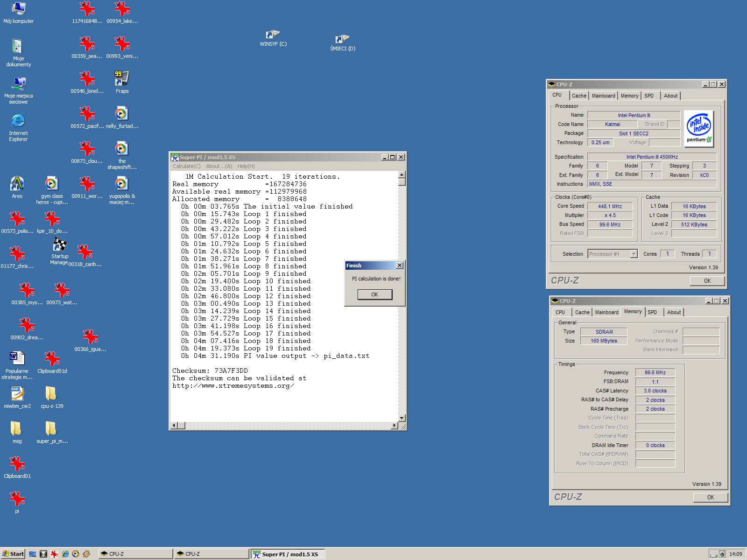
Task: Click OK in the bottom CPU-Z window
Action: coord(711,497)
